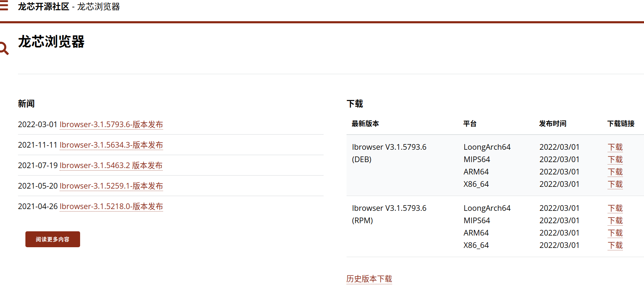This screenshot has width=644, height=291.
Task: Download RPM package for MIPS64
Action: point(615,221)
